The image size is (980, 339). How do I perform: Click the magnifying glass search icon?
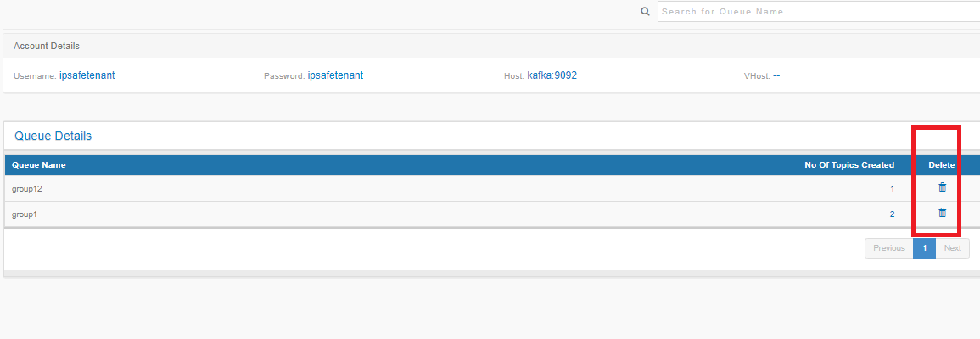coord(646,11)
